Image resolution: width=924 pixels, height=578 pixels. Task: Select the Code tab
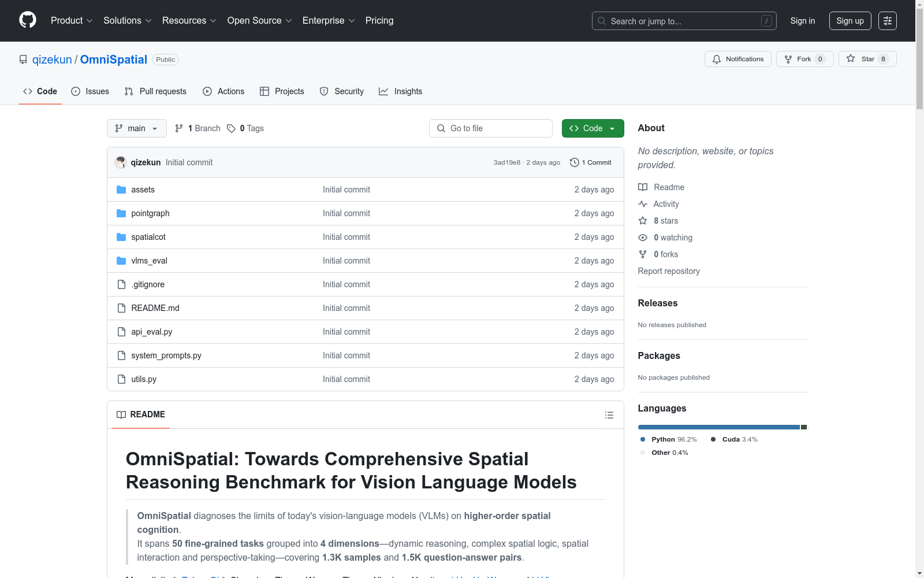click(40, 91)
